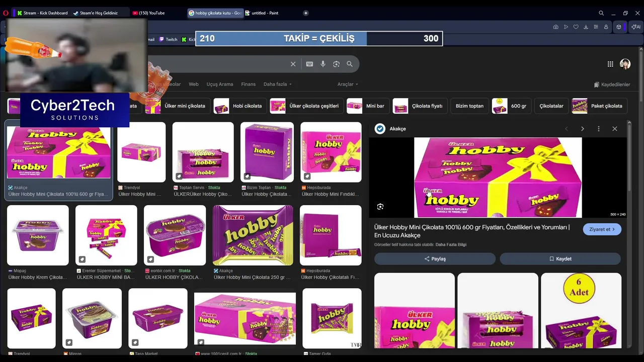Expand the Daha fazla dropdown
Image resolution: width=644 pixels, height=362 pixels.
[x=277, y=84]
